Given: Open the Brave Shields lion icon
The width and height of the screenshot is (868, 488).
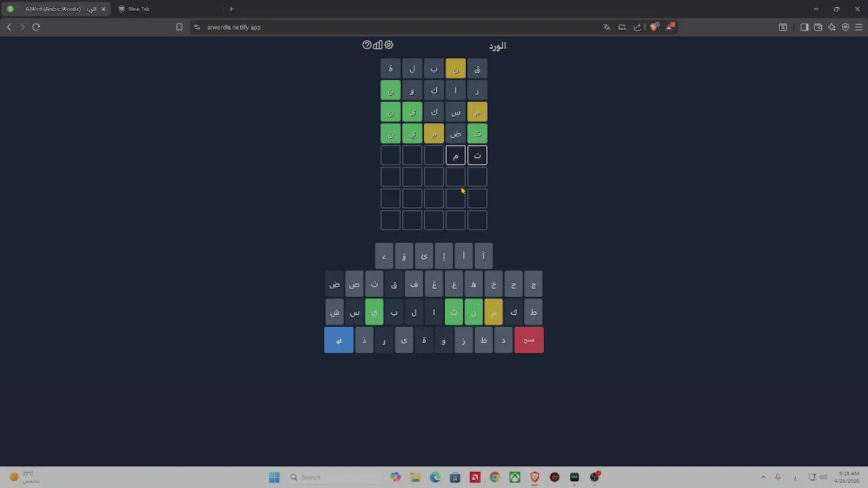Looking at the screenshot, I should [x=654, y=27].
